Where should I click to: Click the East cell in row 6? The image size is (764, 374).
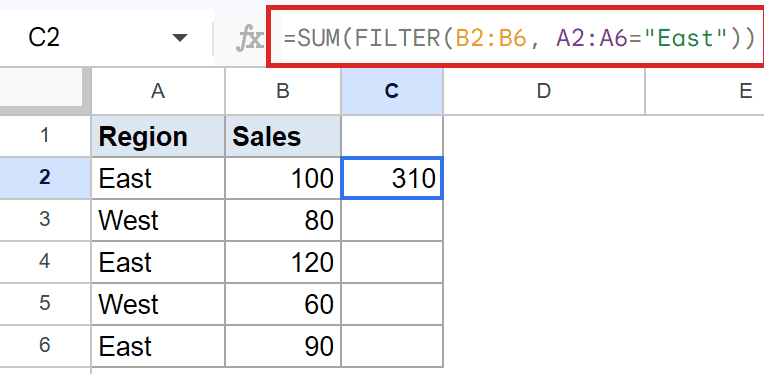[x=158, y=346]
